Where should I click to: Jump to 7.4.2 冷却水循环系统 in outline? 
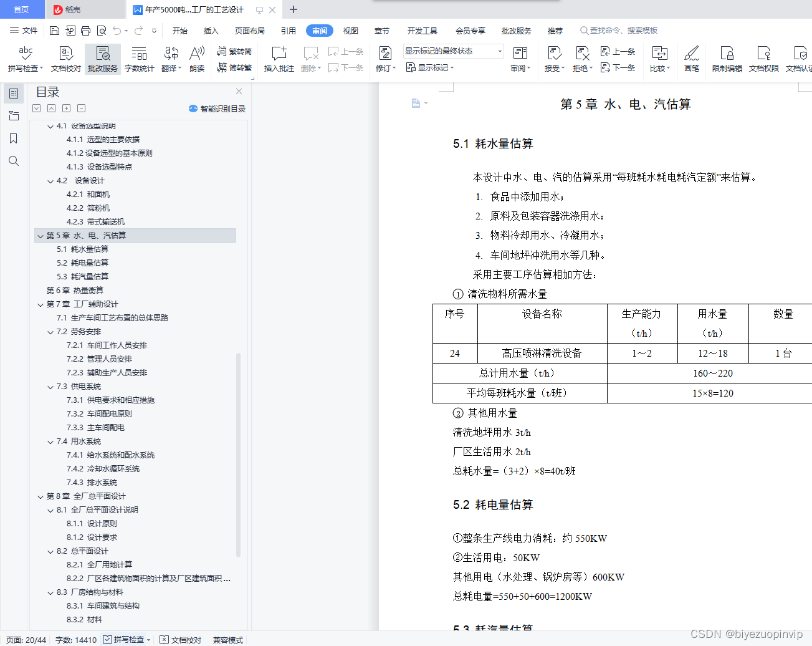(103, 469)
